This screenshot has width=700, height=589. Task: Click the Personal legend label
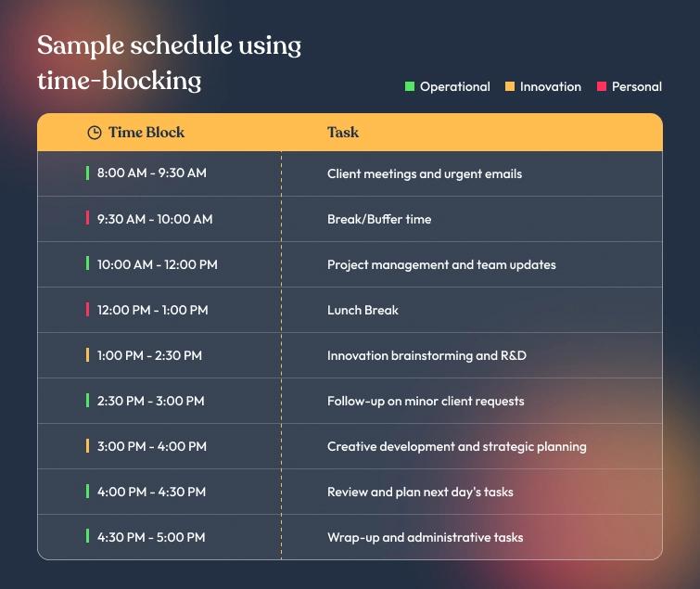(x=636, y=86)
